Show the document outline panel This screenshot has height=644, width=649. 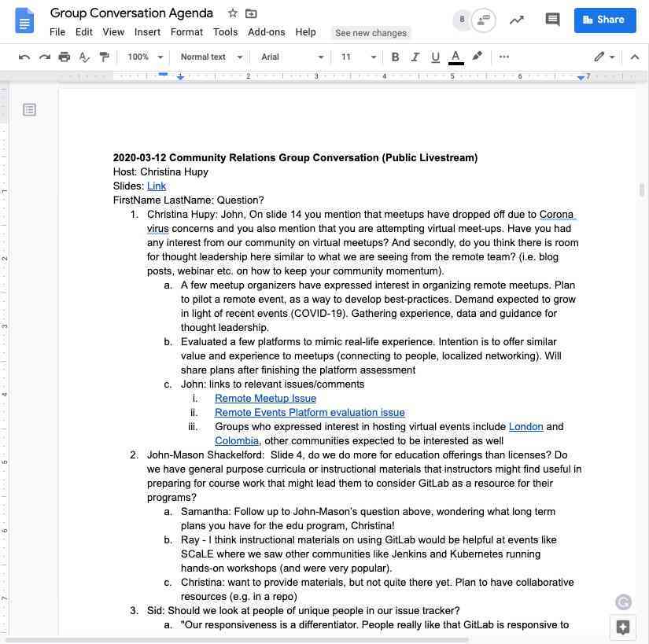(29, 109)
